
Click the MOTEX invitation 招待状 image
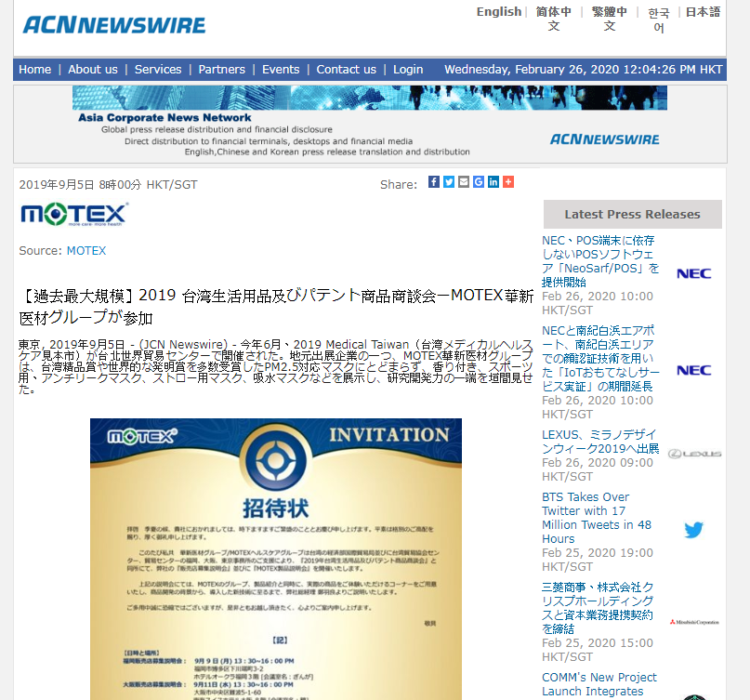(276, 559)
